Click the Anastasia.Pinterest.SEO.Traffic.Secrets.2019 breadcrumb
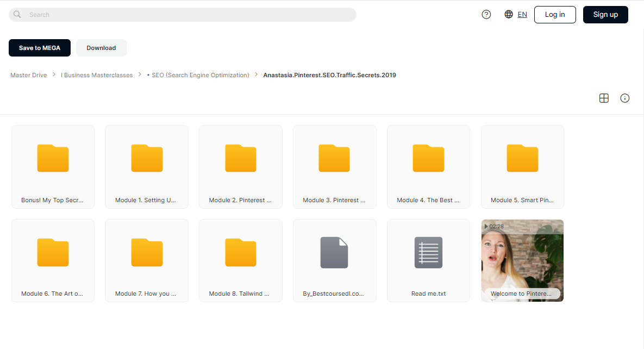644x349 pixels. click(329, 75)
